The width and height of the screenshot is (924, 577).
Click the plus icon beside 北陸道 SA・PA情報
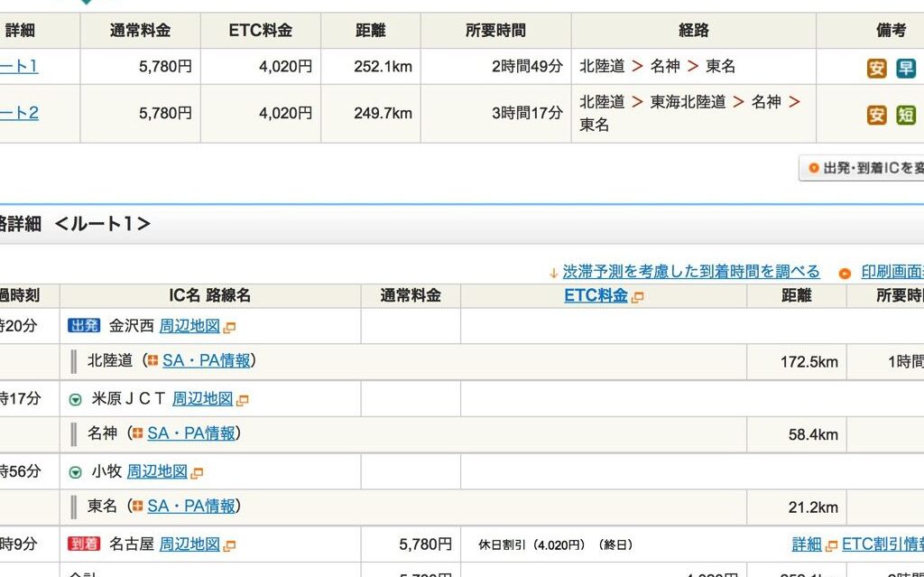pyautogui.click(x=152, y=361)
